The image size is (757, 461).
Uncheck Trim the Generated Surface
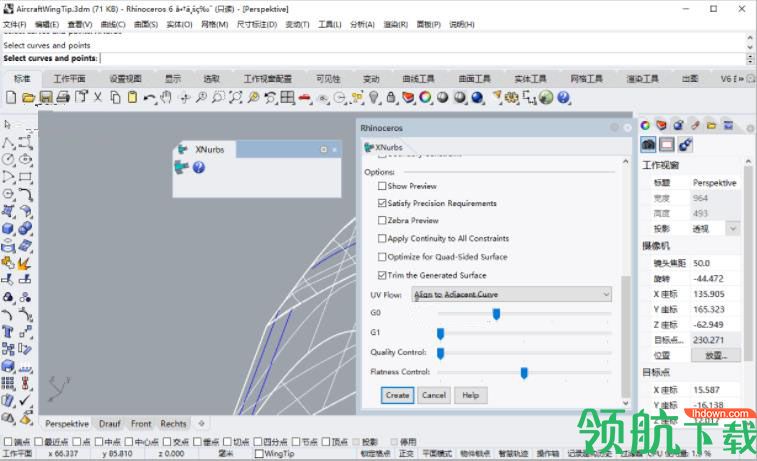382,275
